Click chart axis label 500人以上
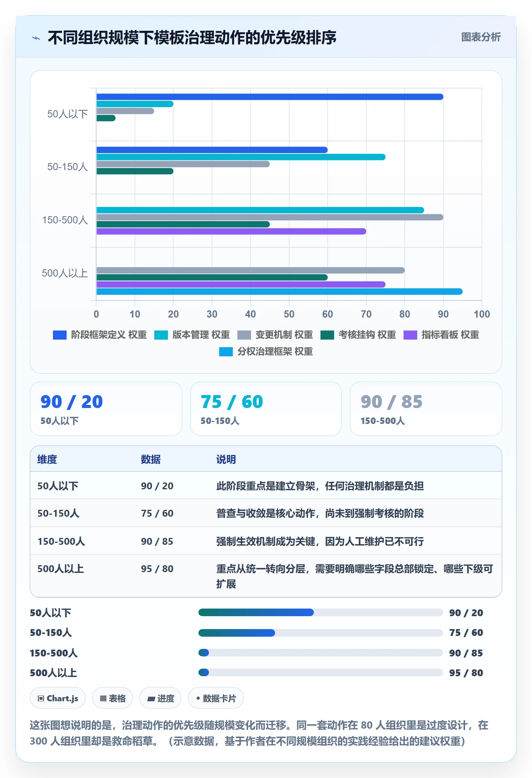The image size is (532, 778). click(x=65, y=273)
